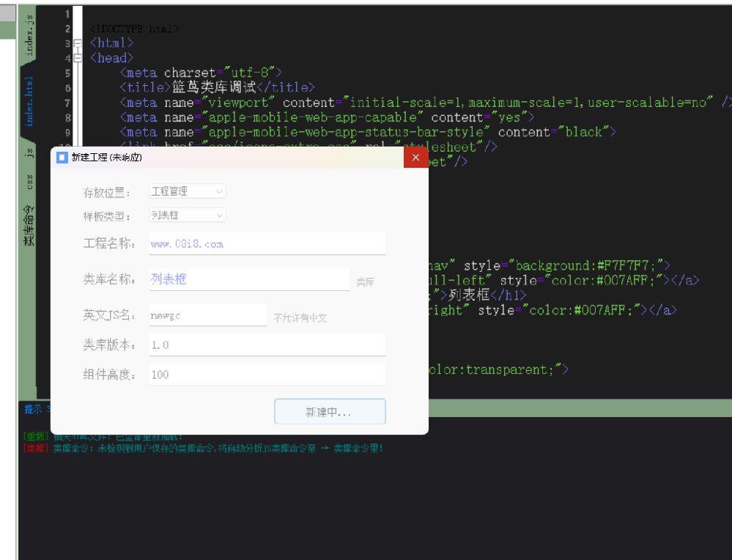732x560 pixels.
Task: Close the 新建工程 dialog with the red X
Action: pos(416,156)
